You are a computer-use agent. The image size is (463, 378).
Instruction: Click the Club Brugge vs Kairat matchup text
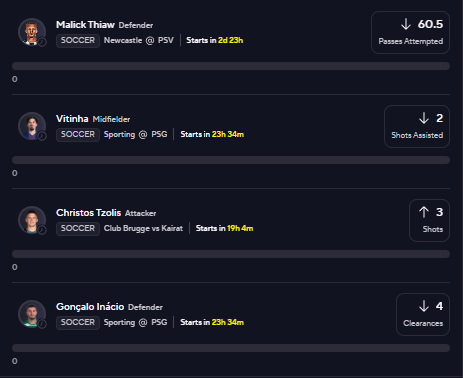point(143,228)
